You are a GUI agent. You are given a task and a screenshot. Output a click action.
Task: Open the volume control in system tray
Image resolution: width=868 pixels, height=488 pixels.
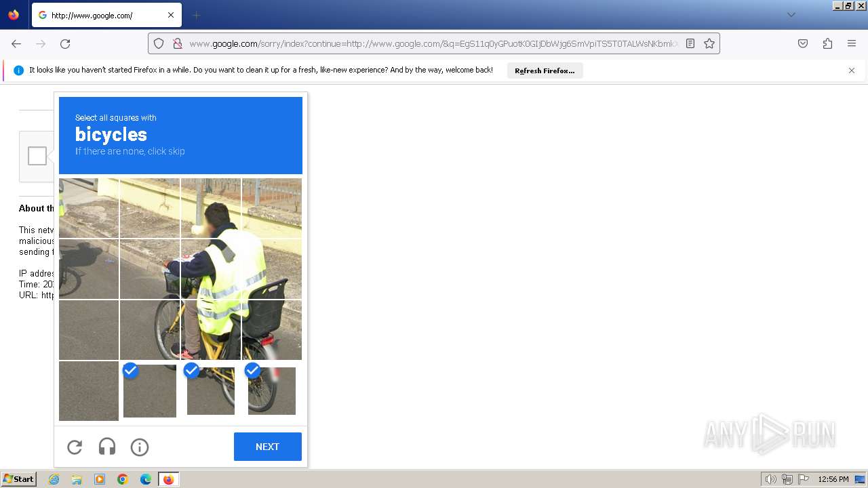[770, 479]
